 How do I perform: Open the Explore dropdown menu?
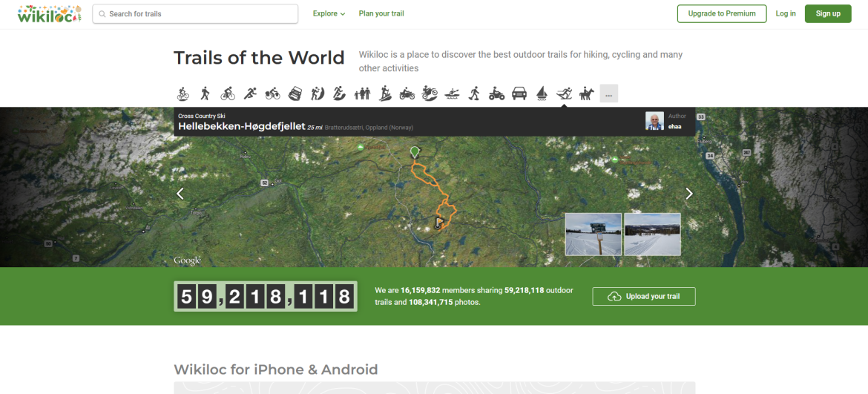pyautogui.click(x=329, y=14)
